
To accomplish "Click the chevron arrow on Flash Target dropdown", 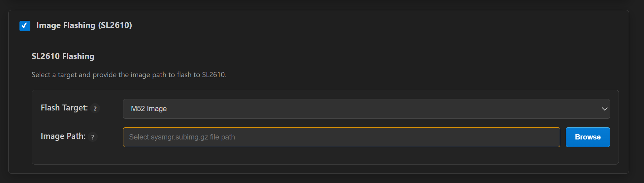I will tap(604, 109).
